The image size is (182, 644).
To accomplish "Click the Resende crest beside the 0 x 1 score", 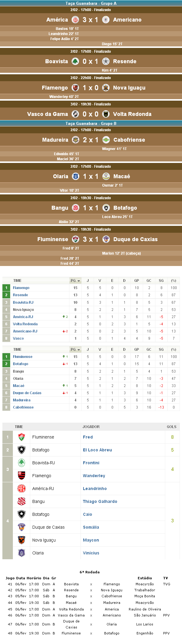I will [106, 61].
